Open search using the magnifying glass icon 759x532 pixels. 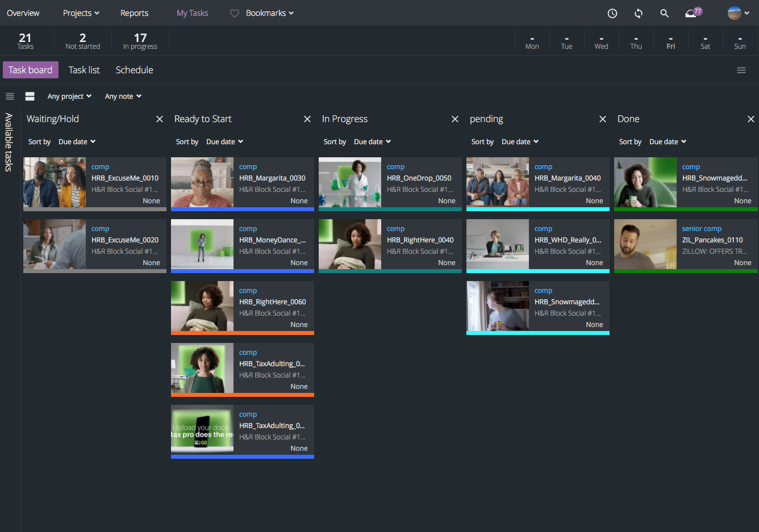664,12
